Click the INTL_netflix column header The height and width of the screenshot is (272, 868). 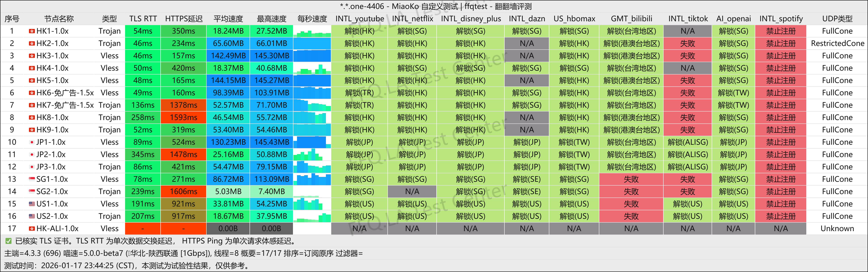click(413, 19)
